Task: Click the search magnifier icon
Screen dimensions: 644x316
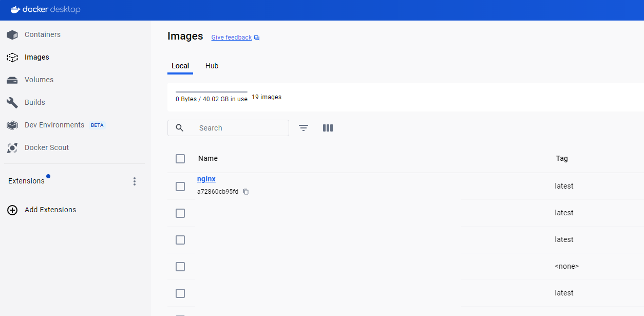Action: click(x=180, y=128)
